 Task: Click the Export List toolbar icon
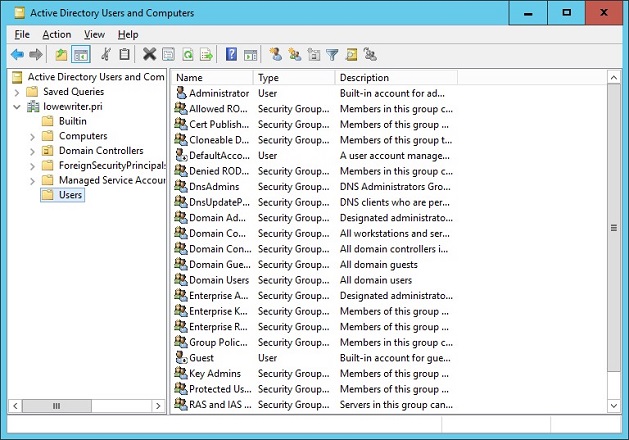(x=206, y=54)
